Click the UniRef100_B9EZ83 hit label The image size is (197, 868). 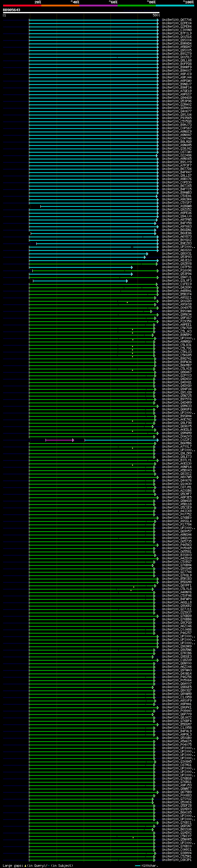[176, 243]
